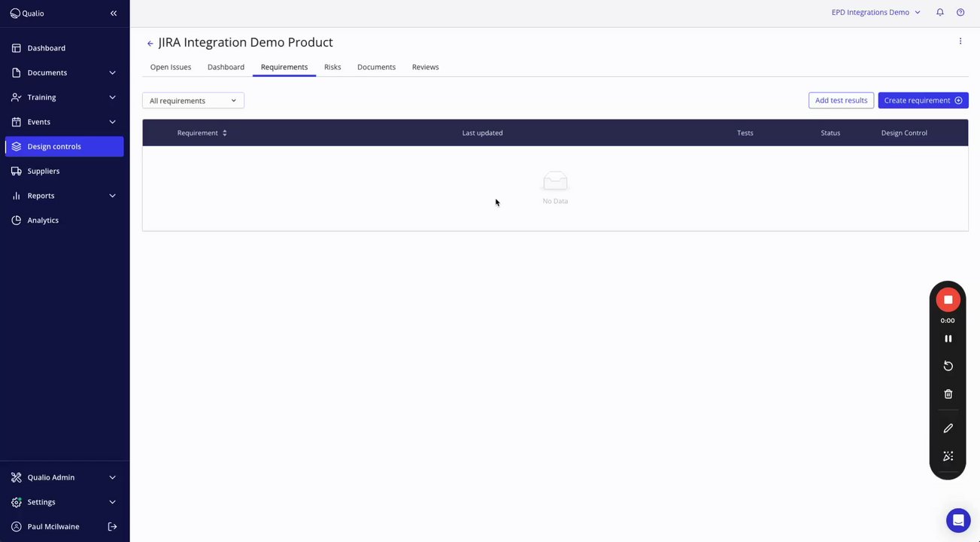Screen dimensions: 980x542
Task: Click the Tests column header
Action: [x=745, y=133]
